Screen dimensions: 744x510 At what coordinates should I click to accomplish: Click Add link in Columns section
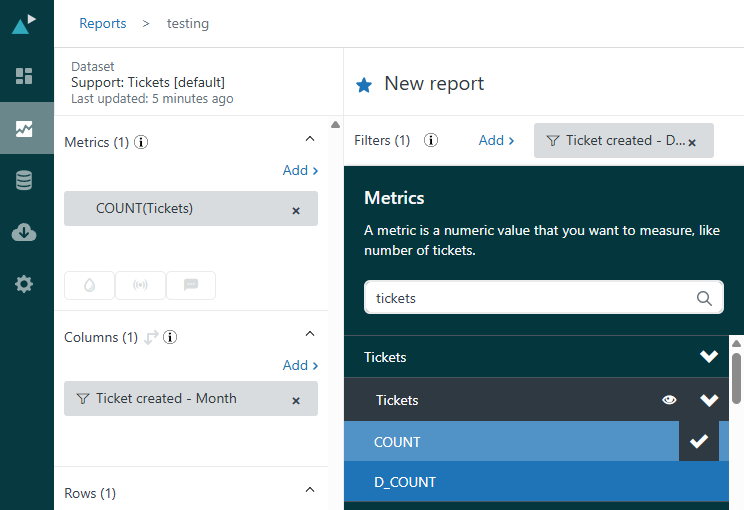pos(300,365)
